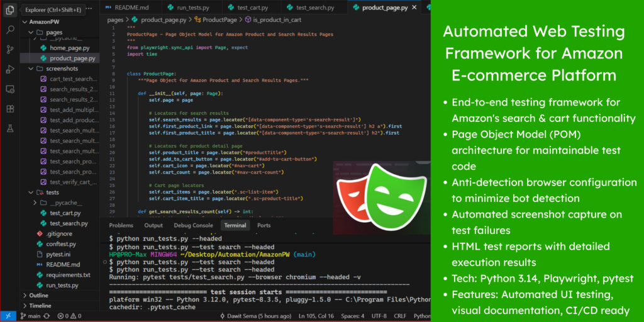Open test_cart.py in Explorer tree

(59, 213)
